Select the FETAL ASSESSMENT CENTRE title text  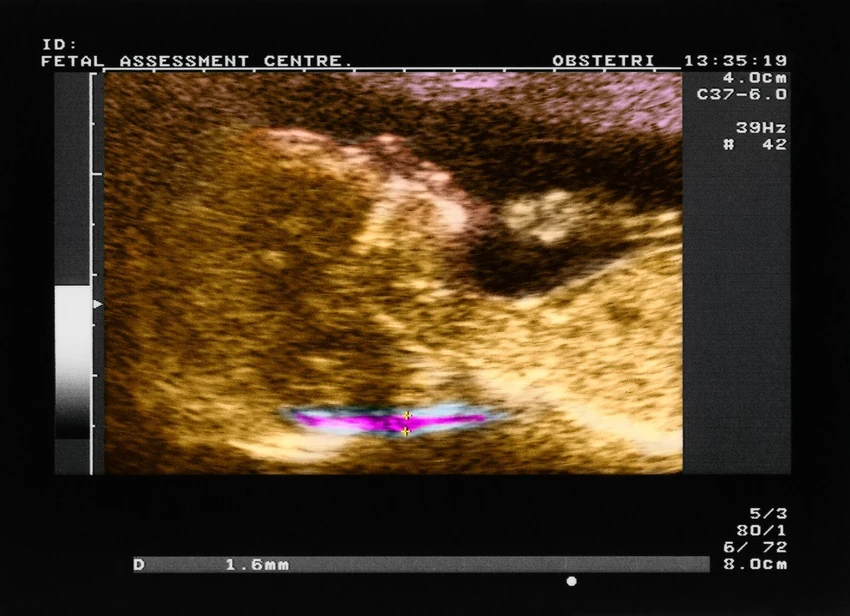point(197,61)
